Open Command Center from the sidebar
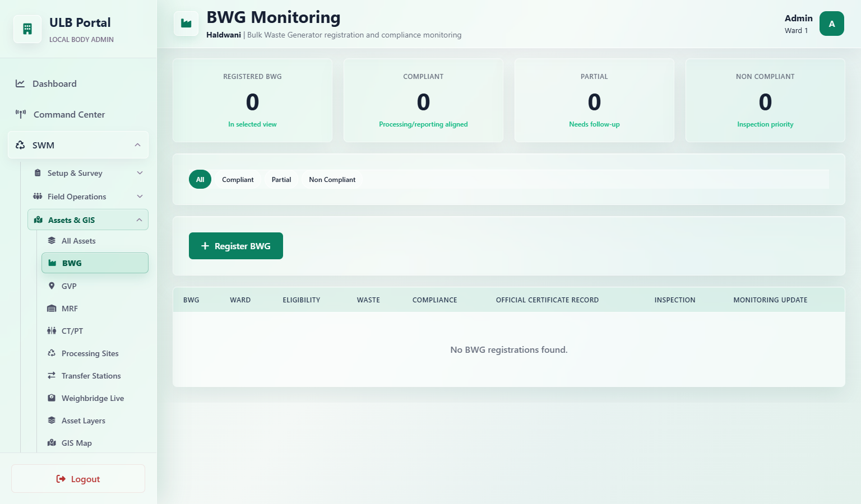 coord(78,114)
